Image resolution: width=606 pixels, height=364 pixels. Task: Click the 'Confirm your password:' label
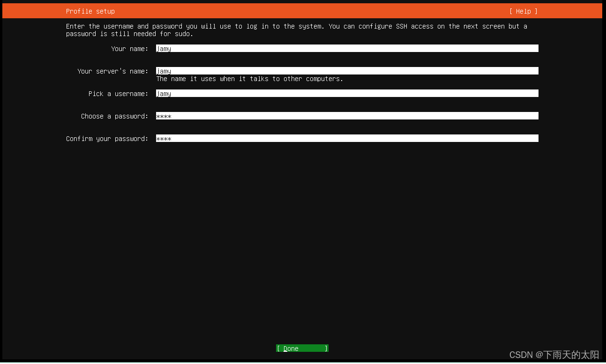point(107,139)
